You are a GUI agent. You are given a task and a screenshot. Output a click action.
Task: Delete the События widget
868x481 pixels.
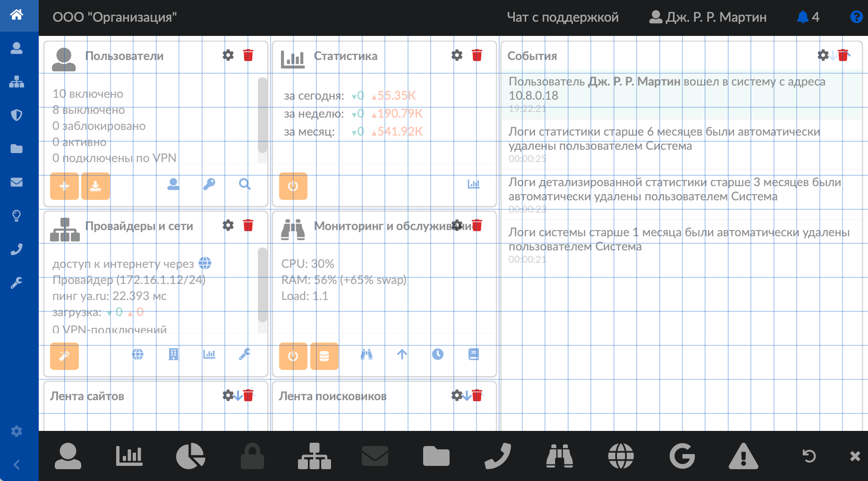click(x=843, y=55)
